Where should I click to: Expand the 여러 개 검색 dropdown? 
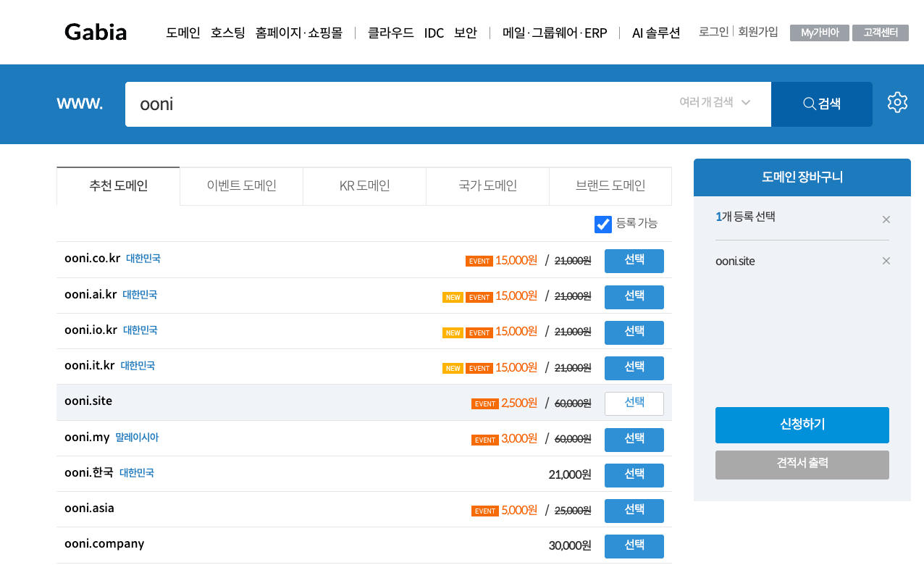click(715, 103)
